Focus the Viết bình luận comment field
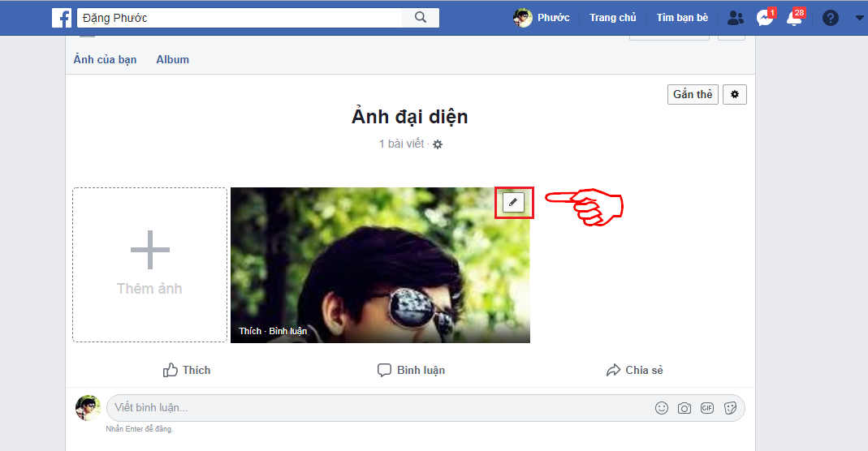The height and width of the screenshot is (451, 868). point(425,408)
